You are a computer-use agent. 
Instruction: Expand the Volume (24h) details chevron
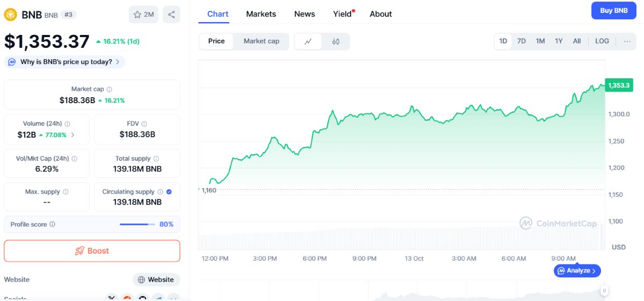(x=72, y=135)
